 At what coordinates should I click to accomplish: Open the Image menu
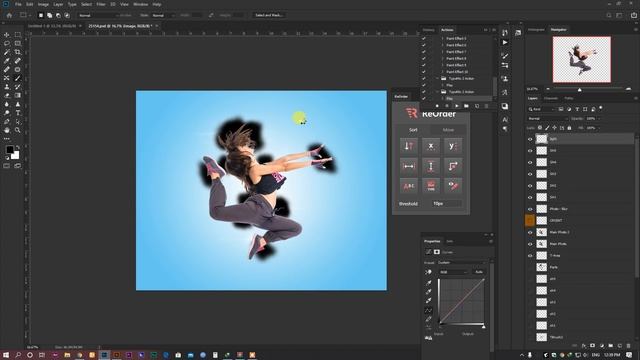43,4
